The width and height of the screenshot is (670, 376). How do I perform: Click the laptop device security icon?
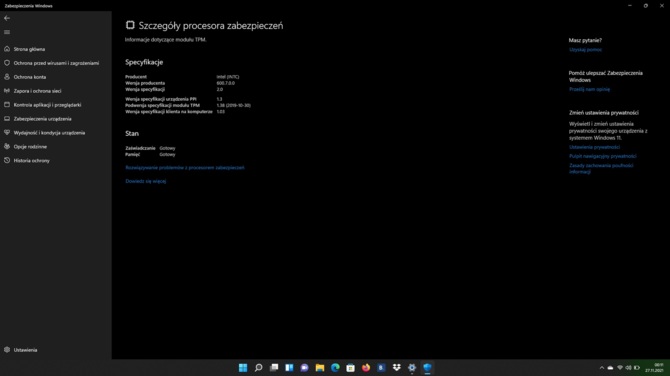point(7,118)
